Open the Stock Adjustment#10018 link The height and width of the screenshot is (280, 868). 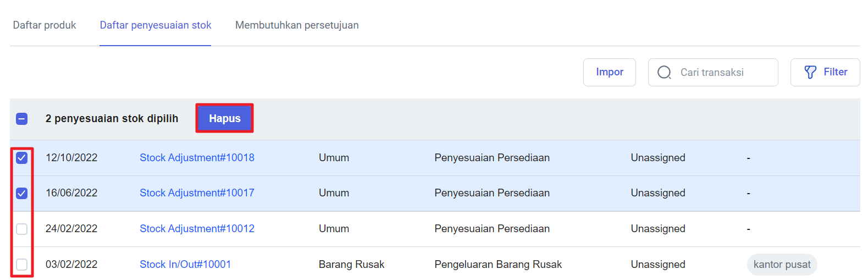coord(197,158)
